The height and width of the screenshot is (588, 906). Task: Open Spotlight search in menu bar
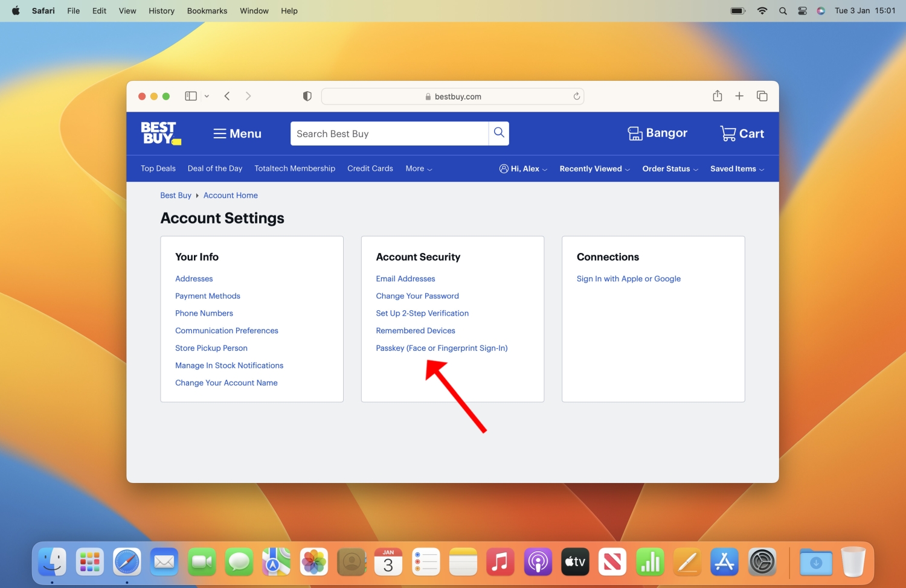(x=783, y=11)
